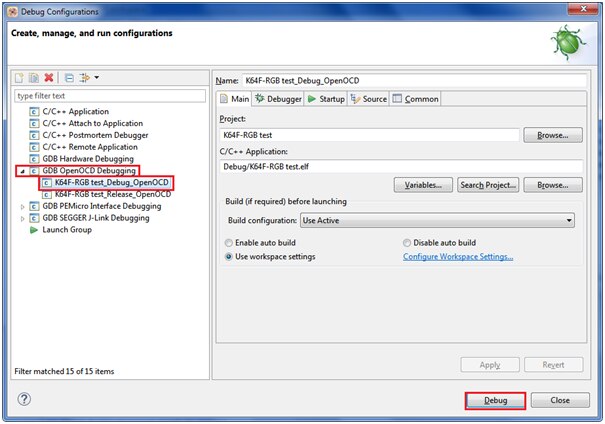Open help with question mark icon

point(24,399)
